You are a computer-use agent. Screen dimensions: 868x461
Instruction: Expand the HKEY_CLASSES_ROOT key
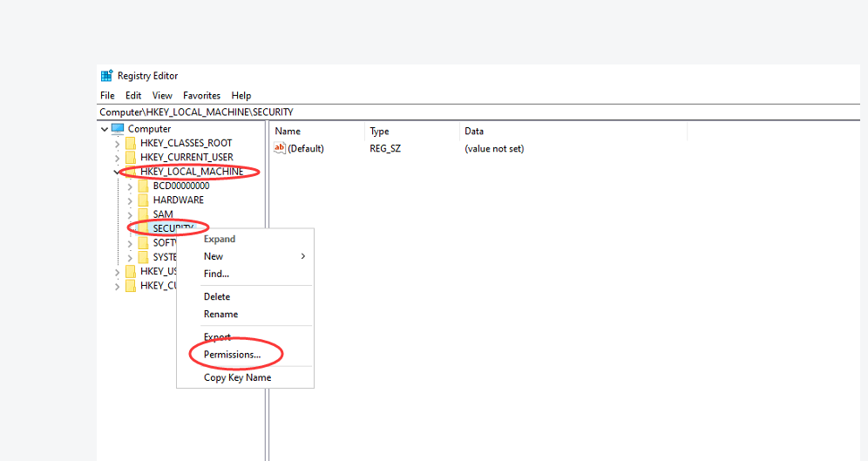(x=118, y=143)
